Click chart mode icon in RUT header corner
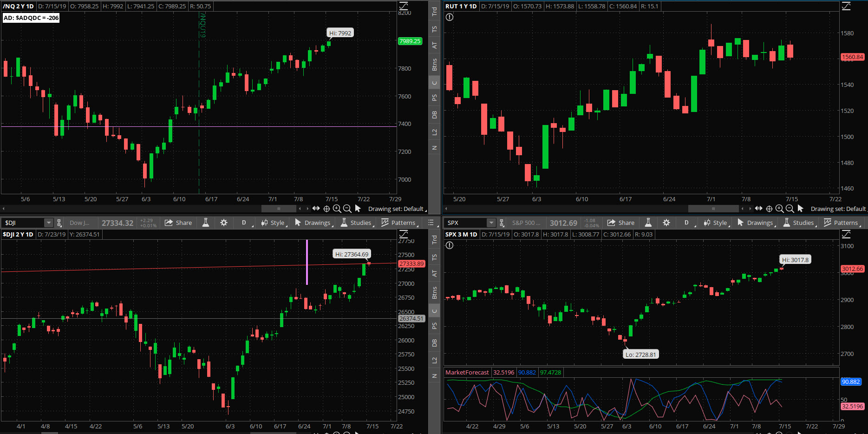The width and height of the screenshot is (868, 434). [846, 6]
